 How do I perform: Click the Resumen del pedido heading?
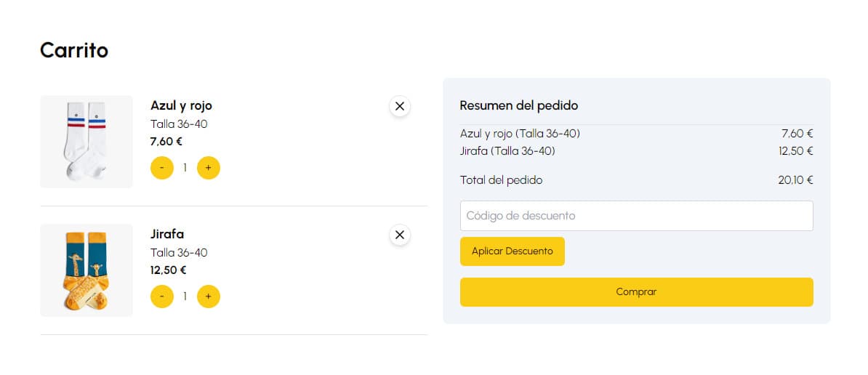tap(518, 105)
